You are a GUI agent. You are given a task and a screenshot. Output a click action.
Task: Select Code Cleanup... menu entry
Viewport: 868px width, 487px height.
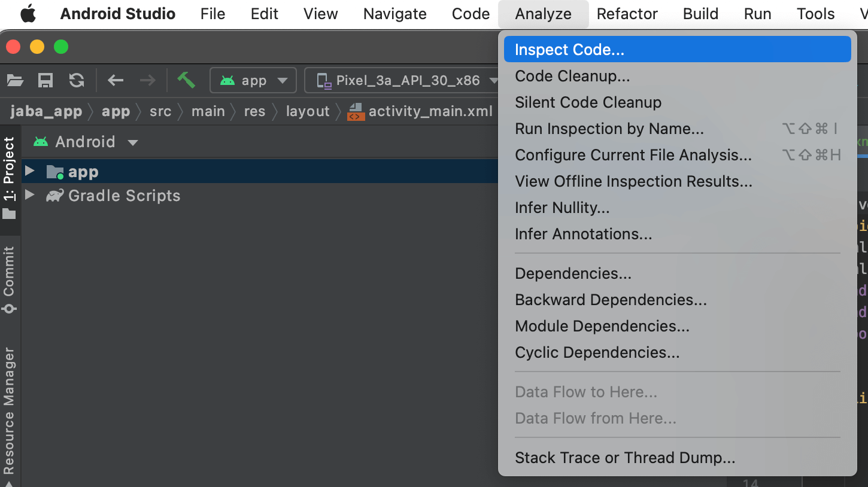point(678,76)
